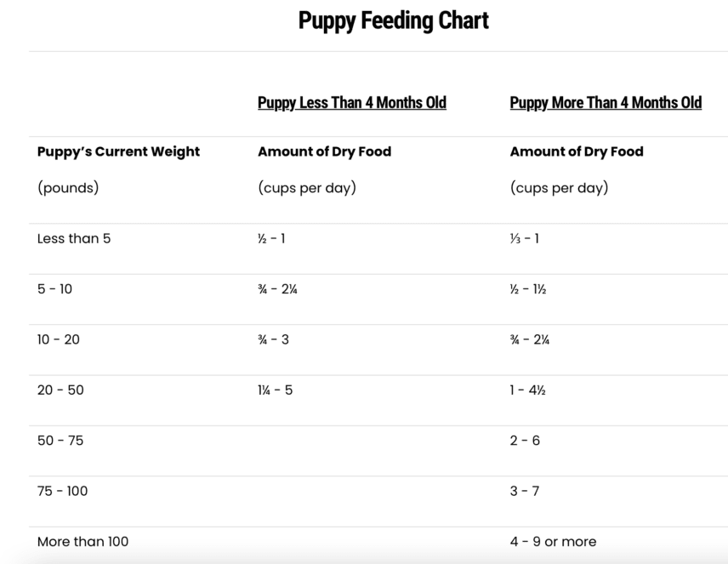The height and width of the screenshot is (564, 728).
Task: Select the ⅓ - 1 cups value
Action: (x=524, y=238)
